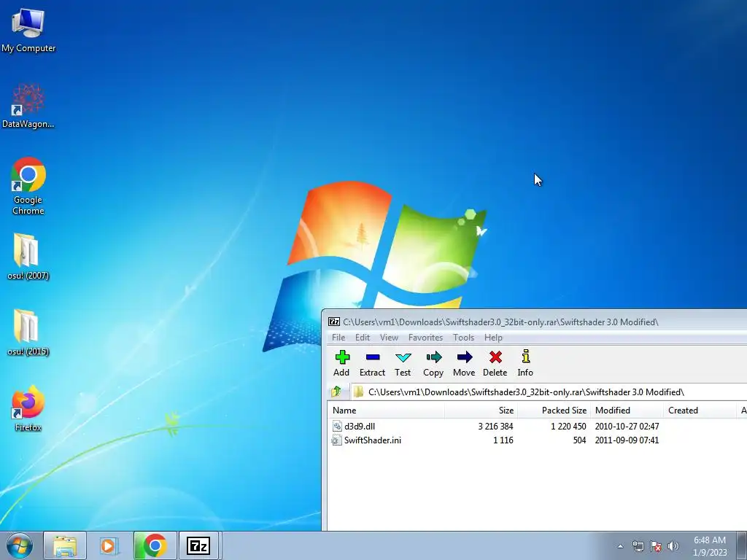Select the SwiftShader.ini file icon
747x560 pixels.
click(x=337, y=440)
